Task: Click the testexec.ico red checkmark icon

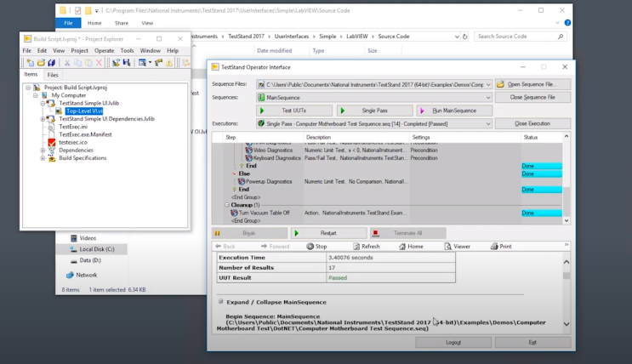Action: pos(52,142)
